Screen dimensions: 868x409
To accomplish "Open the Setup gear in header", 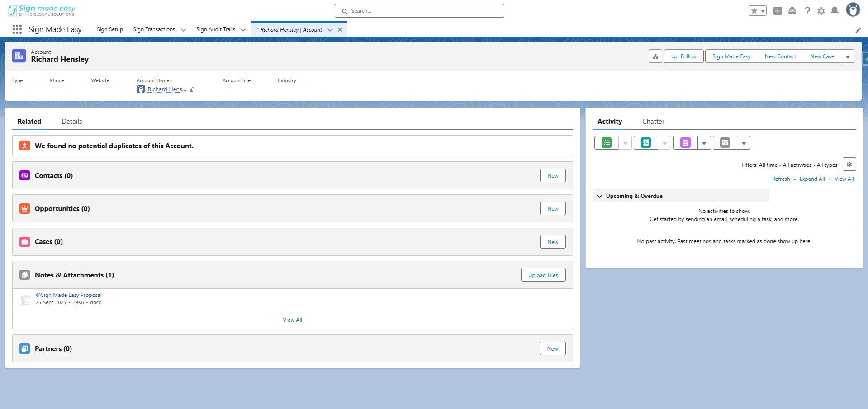I will (x=821, y=11).
